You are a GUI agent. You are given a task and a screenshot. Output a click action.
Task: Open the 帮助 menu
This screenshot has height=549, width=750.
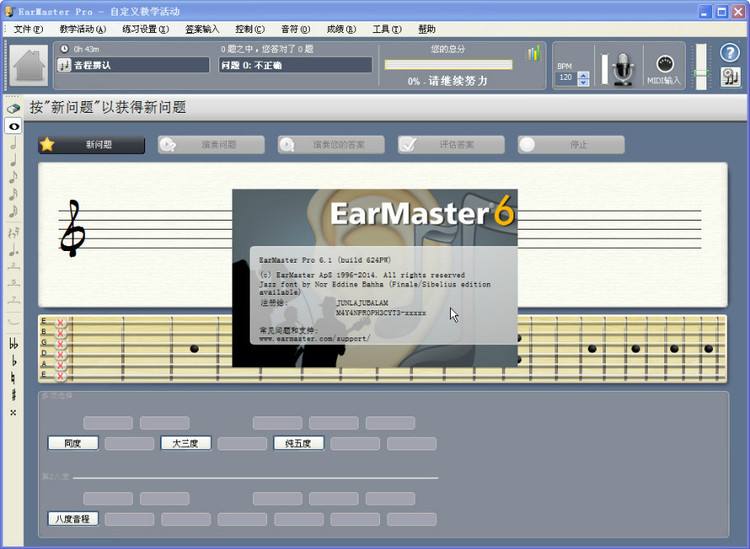[x=427, y=29]
